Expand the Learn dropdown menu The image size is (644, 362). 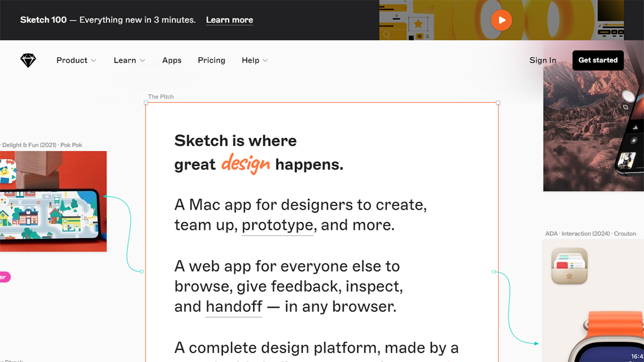[x=129, y=60]
